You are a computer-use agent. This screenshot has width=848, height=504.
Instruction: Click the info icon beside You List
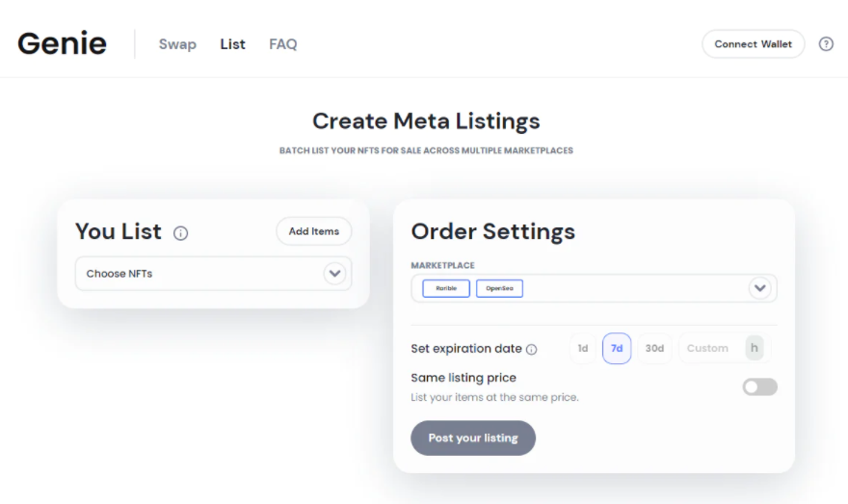tap(180, 233)
